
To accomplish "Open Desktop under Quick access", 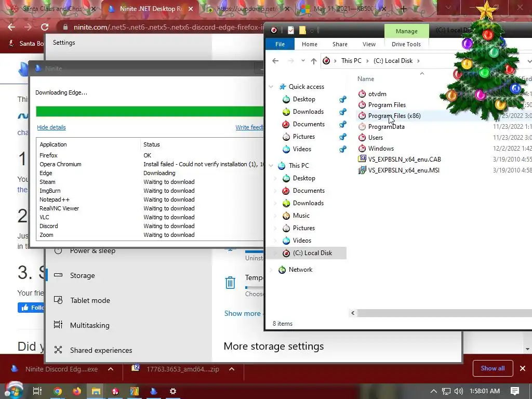I will click(x=303, y=99).
